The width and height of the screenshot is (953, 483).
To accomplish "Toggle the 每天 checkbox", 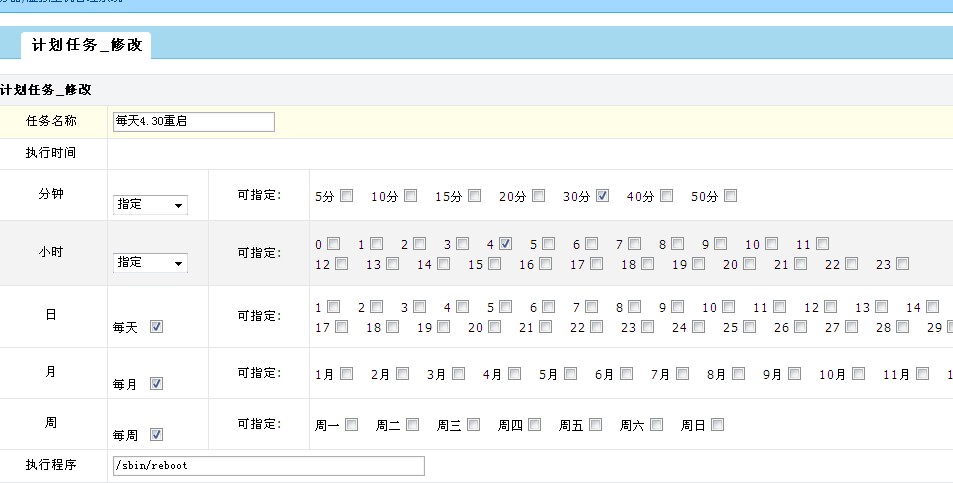I will pos(156,327).
